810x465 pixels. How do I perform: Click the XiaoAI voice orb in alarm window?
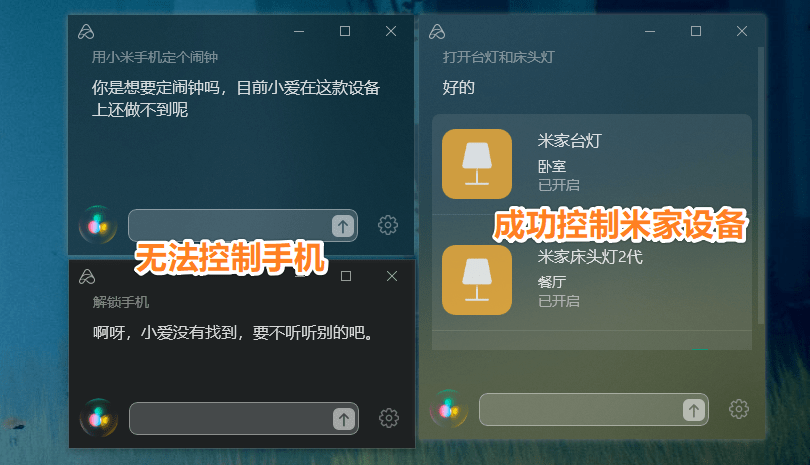click(98, 225)
